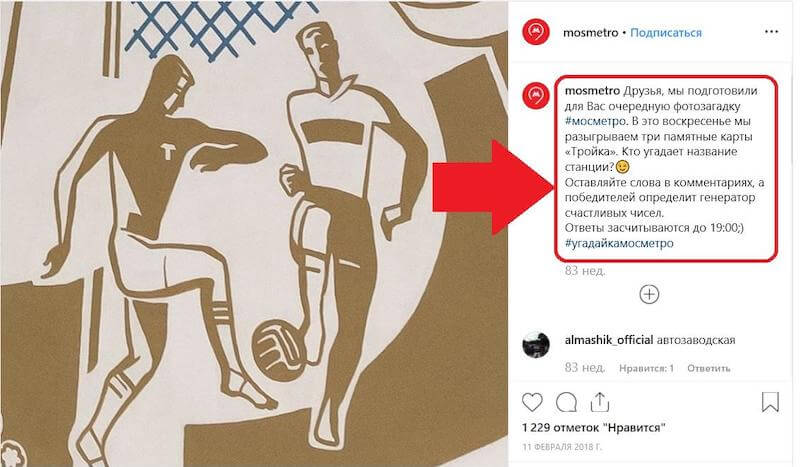Image resolution: width=800 pixels, height=467 pixels.
Task: Open three-dot options menu
Action: tap(771, 32)
